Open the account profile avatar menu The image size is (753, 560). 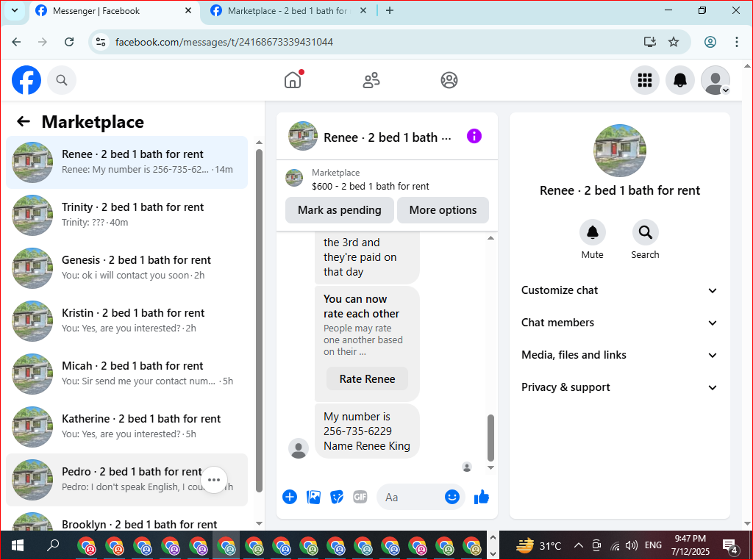[x=715, y=80]
